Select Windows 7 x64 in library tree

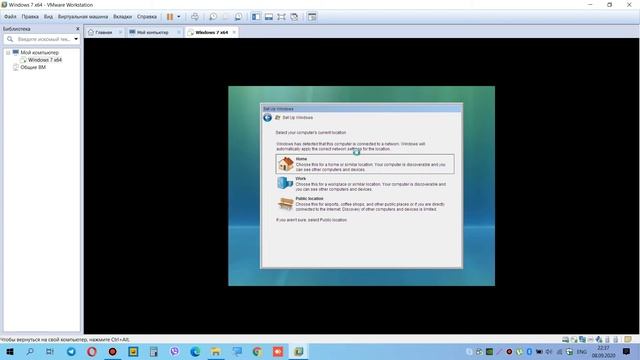click(x=45, y=60)
